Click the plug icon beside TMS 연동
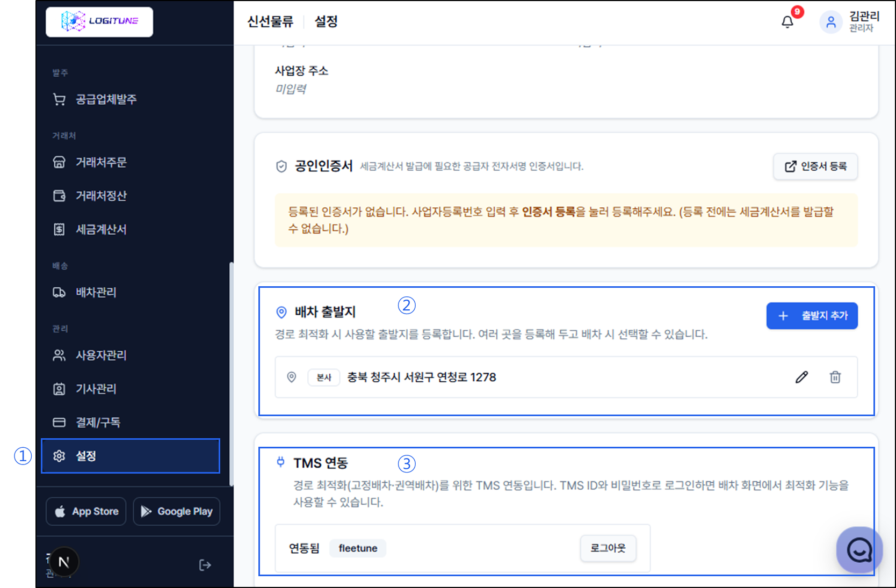This screenshot has height=588, width=896. coord(280,462)
